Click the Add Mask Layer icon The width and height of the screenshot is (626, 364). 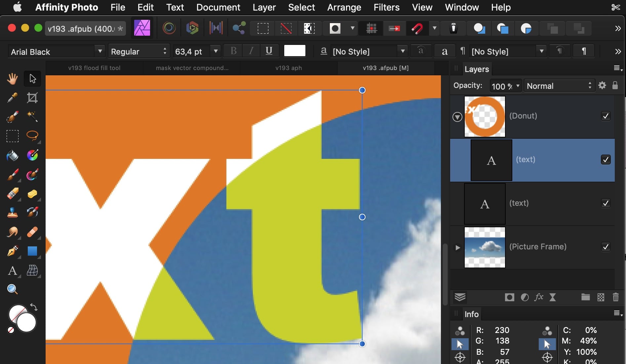click(509, 297)
